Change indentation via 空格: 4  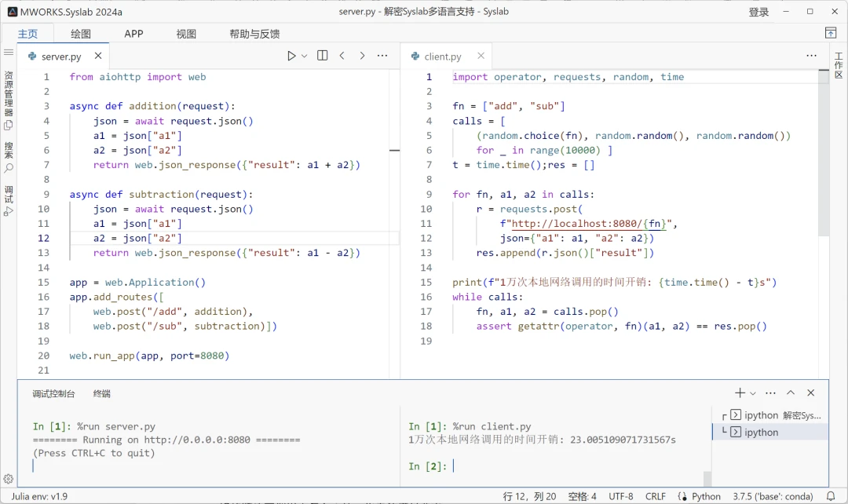[582, 496]
